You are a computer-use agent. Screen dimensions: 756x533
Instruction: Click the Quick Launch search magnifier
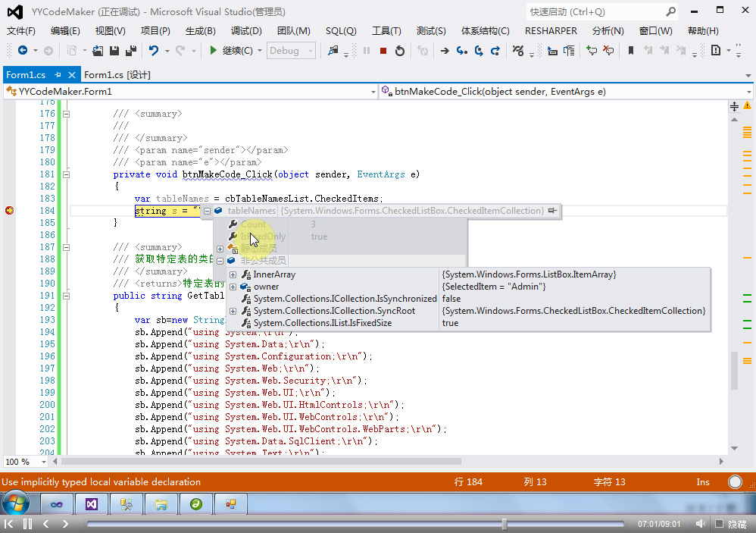(670, 11)
